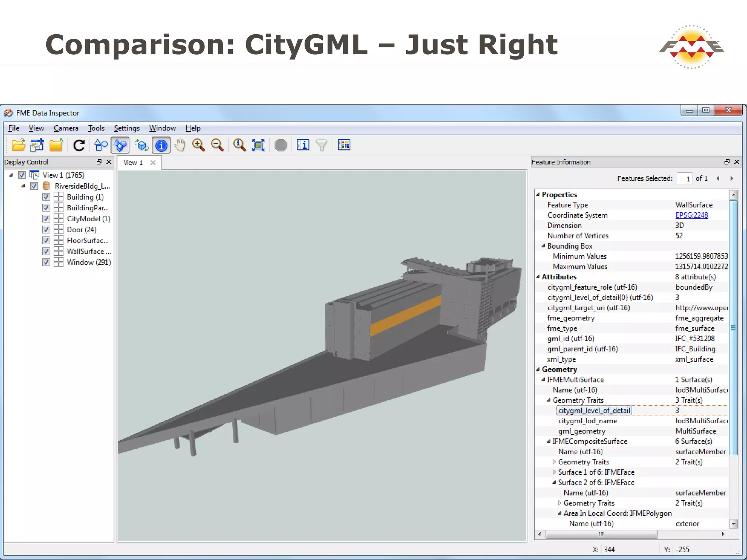Expand Surface 1 of 6: IFMEFace
Image resolution: width=747 pixels, height=560 pixels.
pyautogui.click(x=554, y=472)
